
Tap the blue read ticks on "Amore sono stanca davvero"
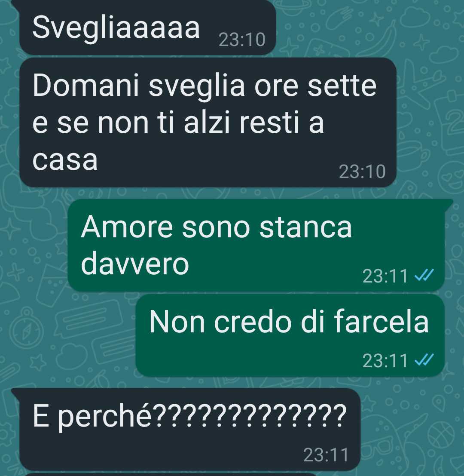tap(424, 275)
